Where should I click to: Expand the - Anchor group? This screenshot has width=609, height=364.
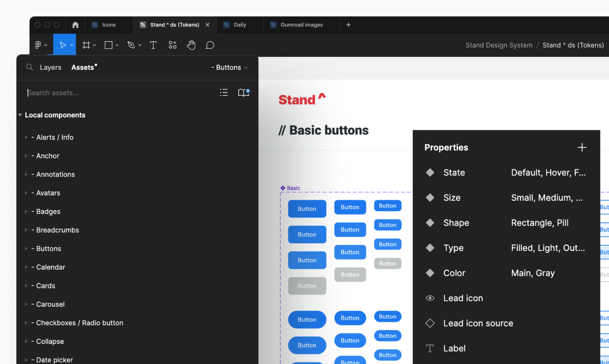point(26,156)
